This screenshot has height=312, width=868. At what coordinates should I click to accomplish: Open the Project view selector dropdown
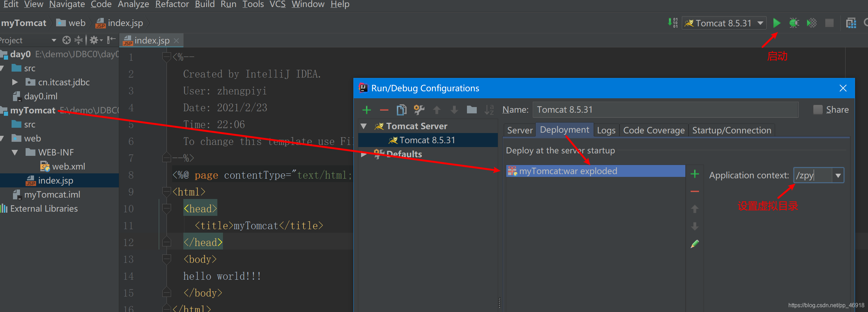click(54, 40)
